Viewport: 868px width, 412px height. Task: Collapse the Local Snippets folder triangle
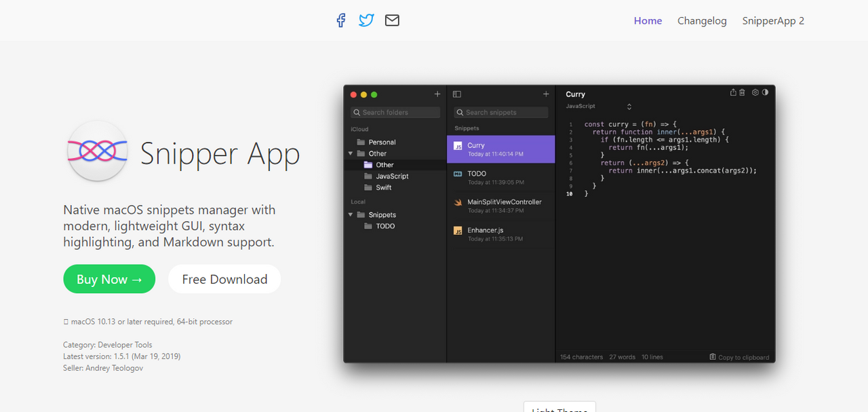(351, 214)
